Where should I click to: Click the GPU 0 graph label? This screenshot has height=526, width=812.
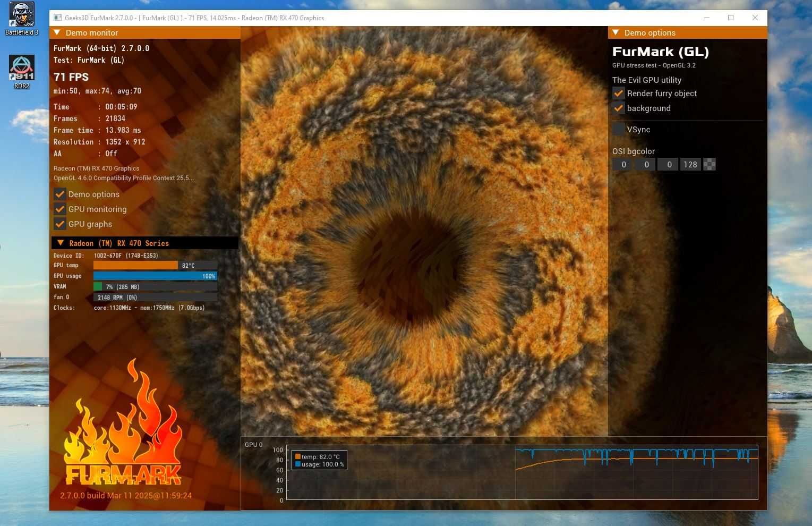[x=253, y=445]
